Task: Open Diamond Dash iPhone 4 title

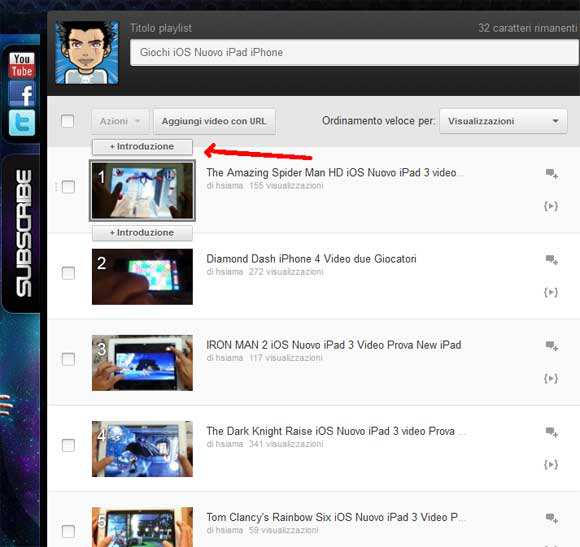Action: click(311, 259)
